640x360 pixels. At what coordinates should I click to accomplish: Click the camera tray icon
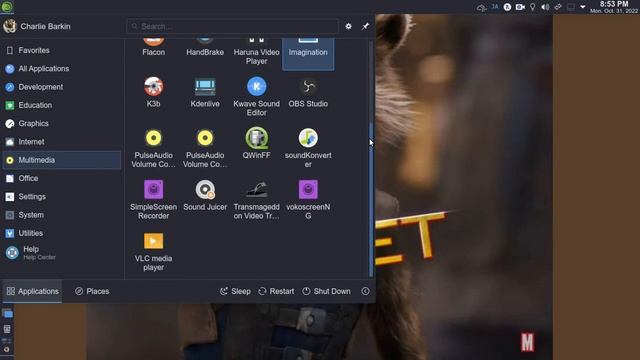pos(520,7)
